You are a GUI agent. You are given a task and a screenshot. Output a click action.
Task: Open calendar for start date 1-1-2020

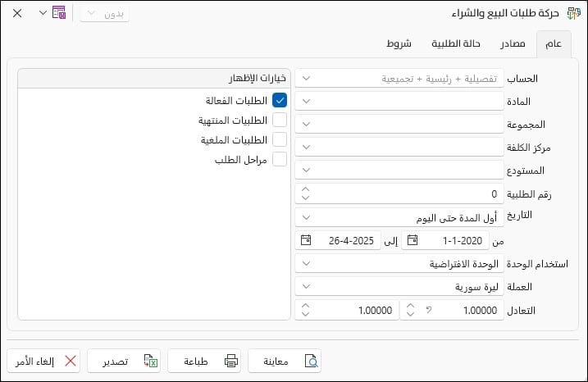[413, 240]
